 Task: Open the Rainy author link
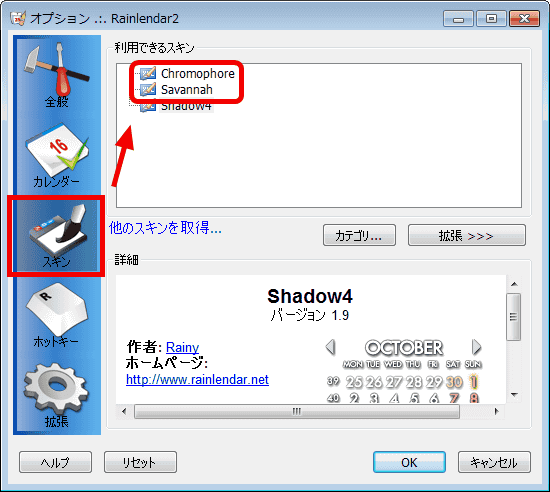(182, 347)
